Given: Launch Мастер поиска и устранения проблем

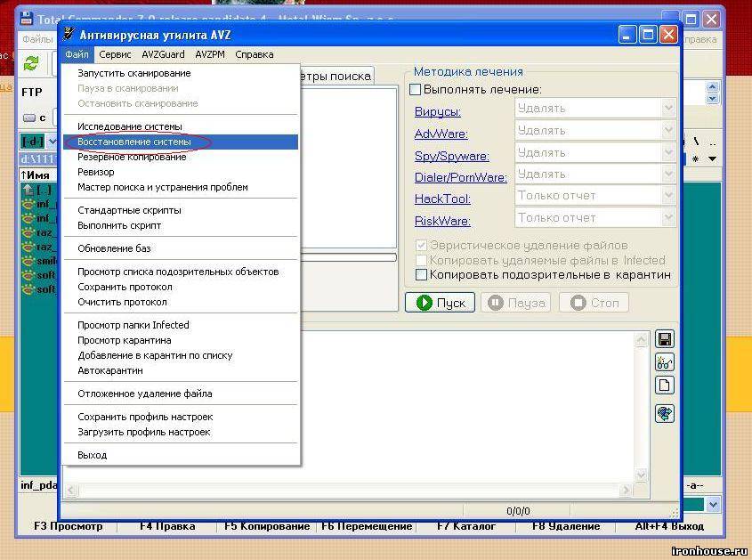Looking at the screenshot, I should point(181,187).
